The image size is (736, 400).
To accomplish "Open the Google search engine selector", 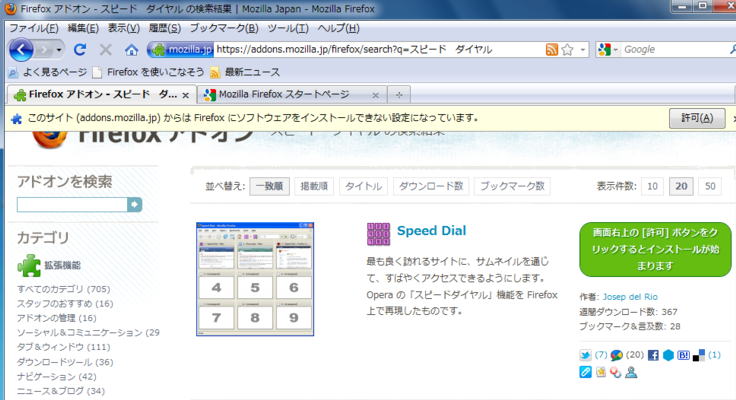I will [608, 49].
